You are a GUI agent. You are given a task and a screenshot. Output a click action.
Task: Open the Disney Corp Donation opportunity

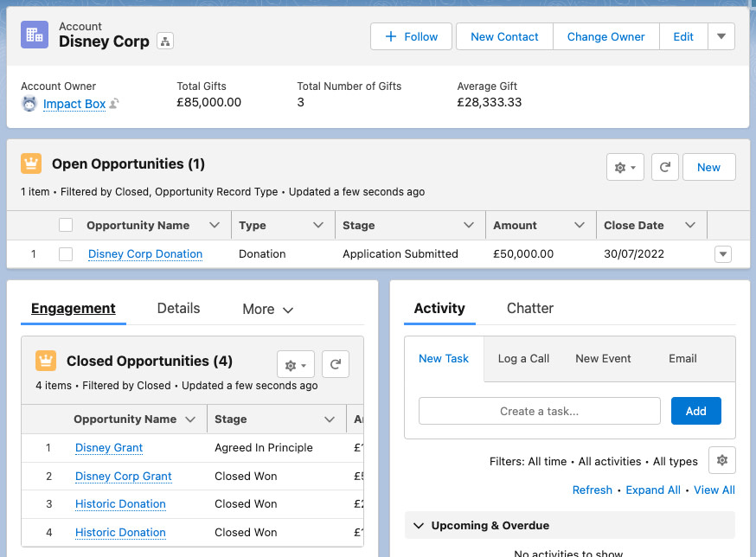tap(145, 254)
